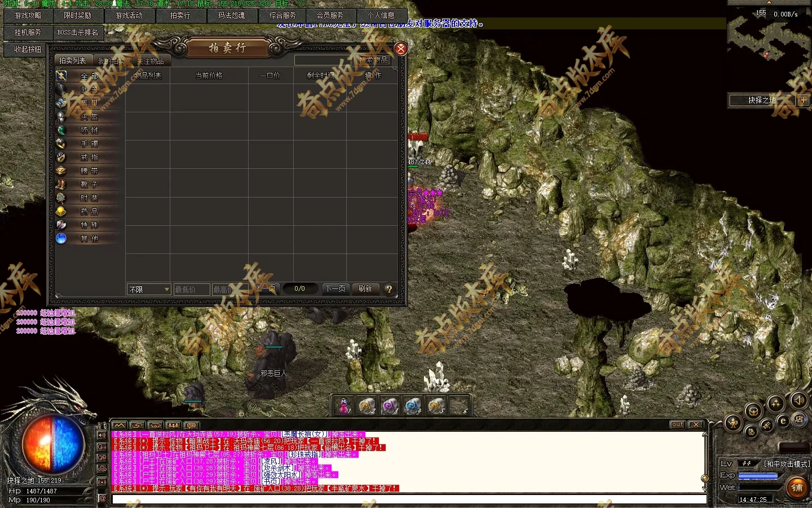Filter by the 特殊 special category icon
Image resolution: width=812 pixels, height=508 pixels.
[x=61, y=225]
